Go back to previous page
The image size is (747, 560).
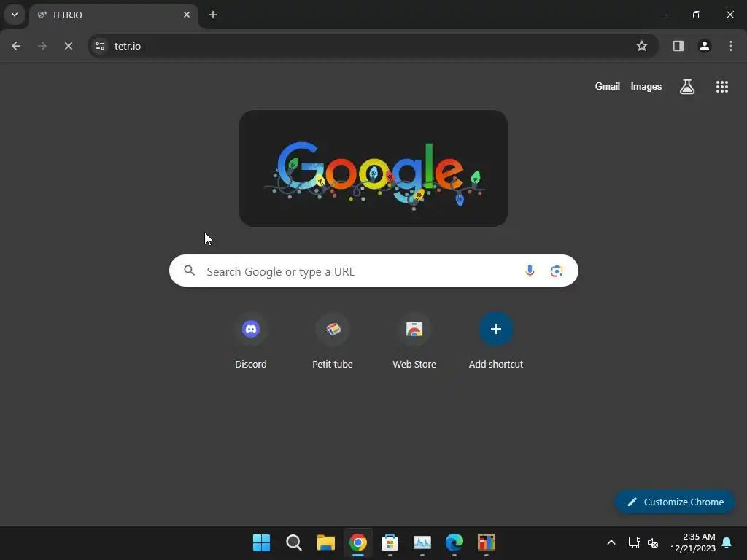coord(16,46)
